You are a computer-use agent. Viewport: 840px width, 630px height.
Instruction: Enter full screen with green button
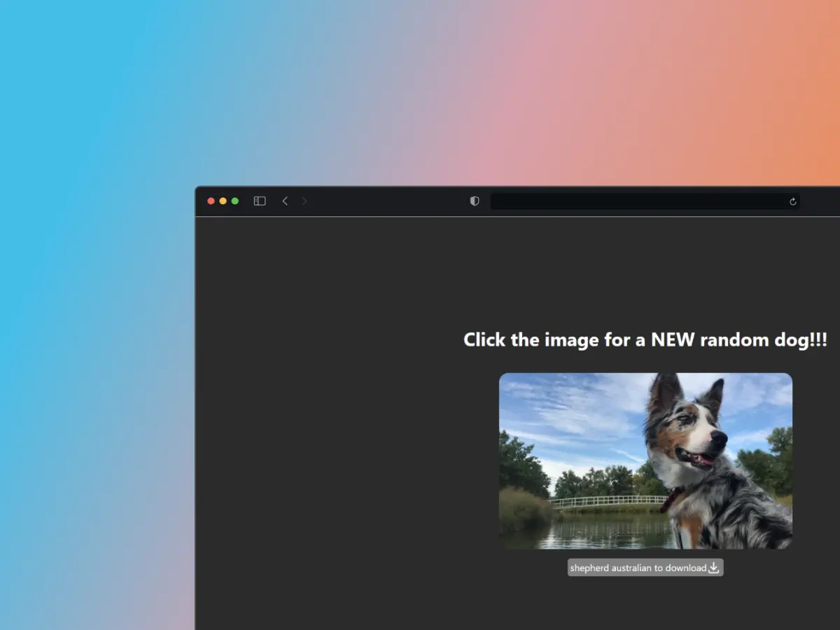tap(235, 201)
